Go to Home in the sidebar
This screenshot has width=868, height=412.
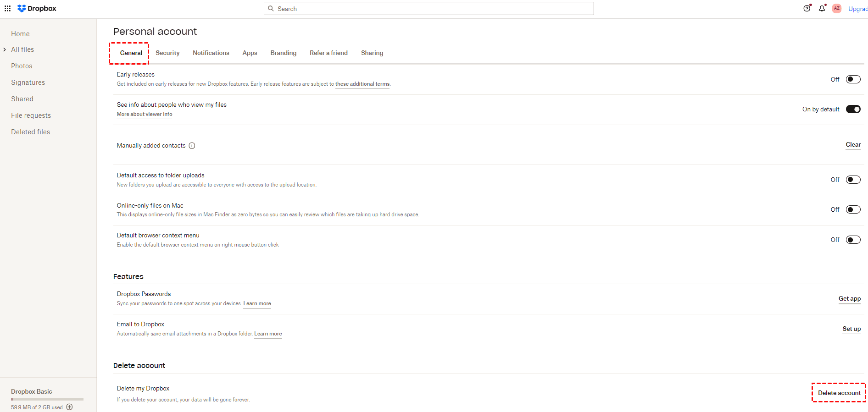[x=20, y=34]
